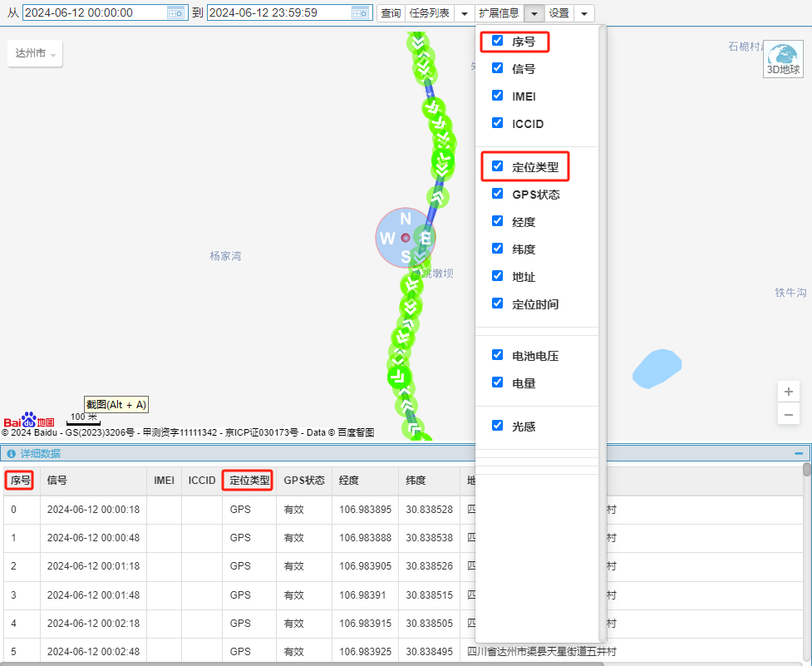The width and height of the screenshot is (812, 666).
Task: Click the 查询 button
Action: [391, 13]
